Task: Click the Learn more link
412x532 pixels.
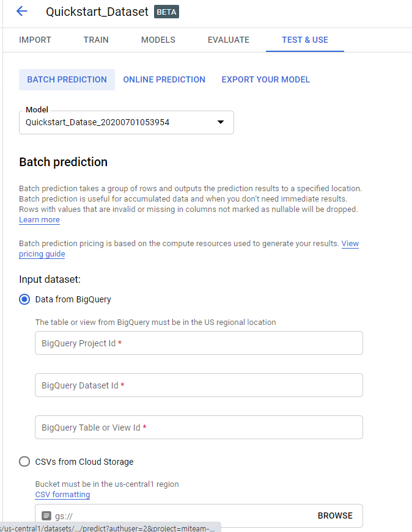Action: (x=39, y=219)
